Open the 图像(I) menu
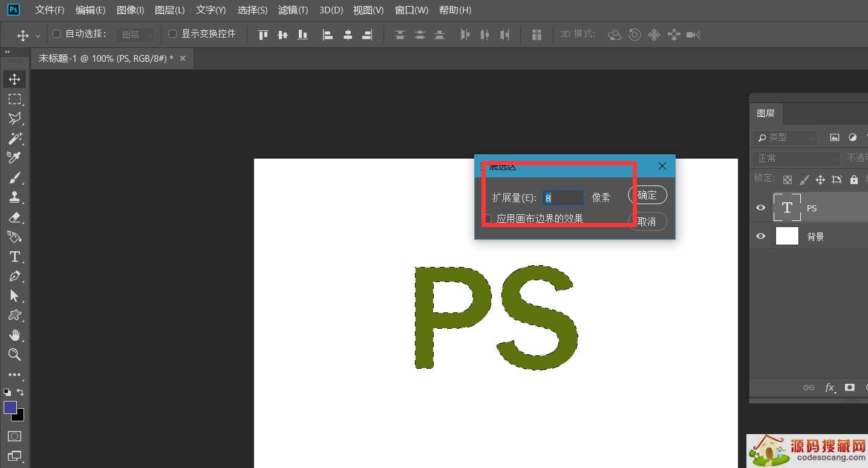The height and width of the screenshot is (468, 868). point(130,10)
